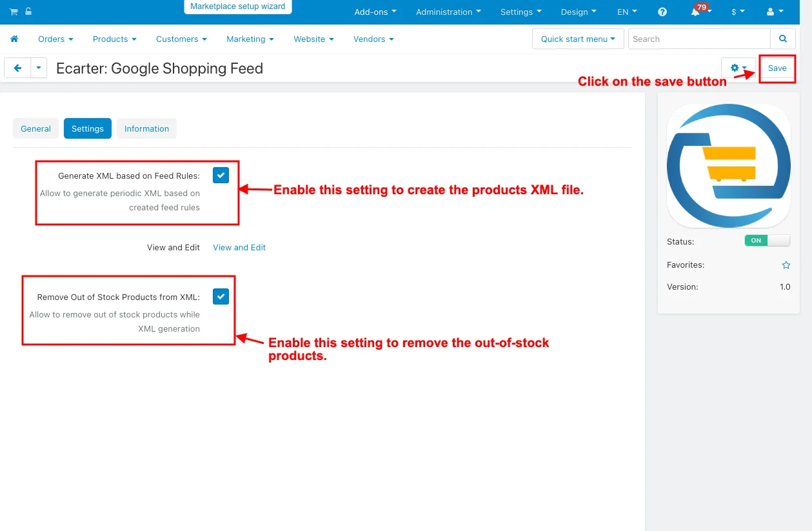Click the Save button
The image size is (812, 531).
[777, 68]
